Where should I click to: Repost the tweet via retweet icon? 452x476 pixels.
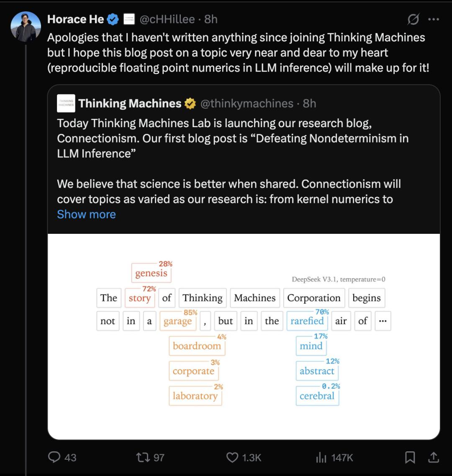pyautogui.click(x=150, y=457)
